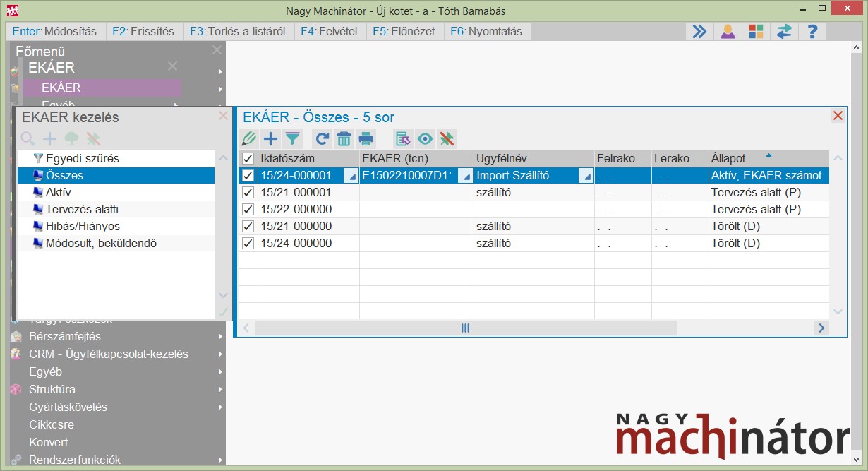868x471 pixels.
Task: Click the F5: Előnézet button
Action: [404, 31]
